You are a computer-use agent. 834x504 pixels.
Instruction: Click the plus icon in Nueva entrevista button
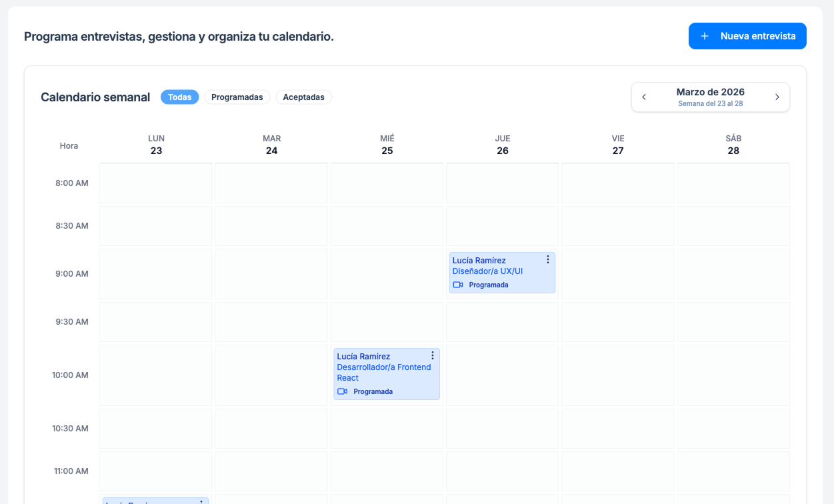705,36
